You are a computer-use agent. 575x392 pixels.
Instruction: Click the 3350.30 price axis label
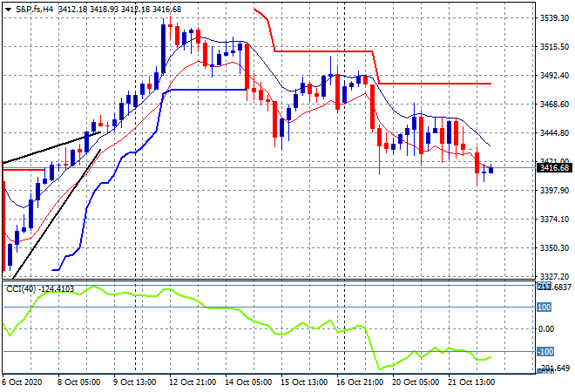pos(554,248)
